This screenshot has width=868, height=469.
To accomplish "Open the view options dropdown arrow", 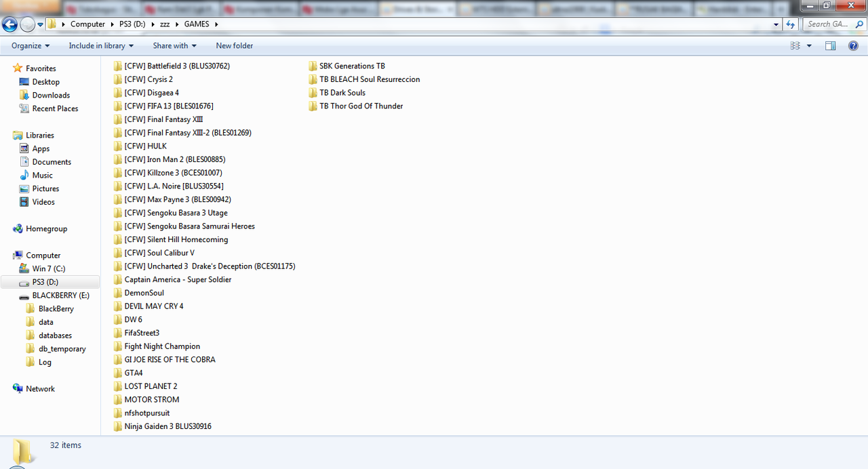I will [x=809, y=45].
